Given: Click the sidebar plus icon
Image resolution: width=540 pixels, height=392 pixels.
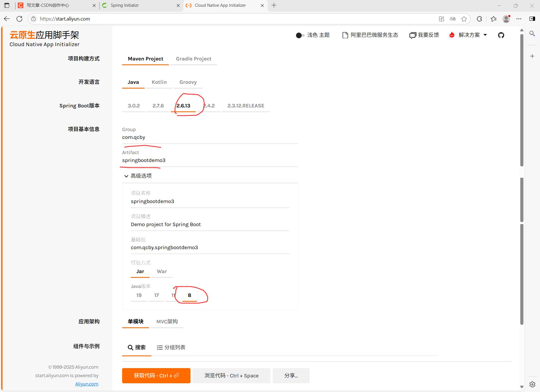Looking at the screenshot, I should (532, 56).
